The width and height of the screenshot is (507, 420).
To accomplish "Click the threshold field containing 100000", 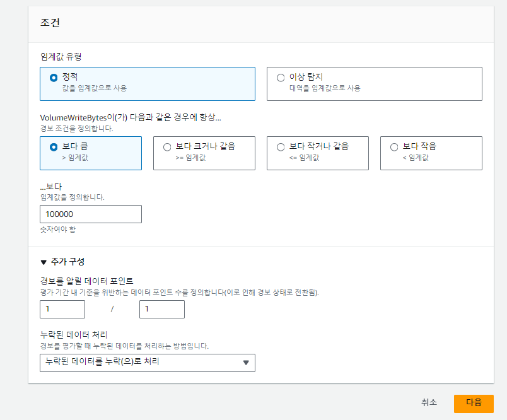I will [90, 214].
